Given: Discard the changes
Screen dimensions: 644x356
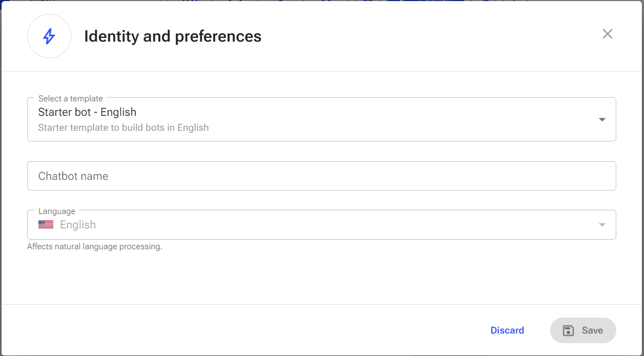Looking at the screenshot, I should [x=507, y=330].
